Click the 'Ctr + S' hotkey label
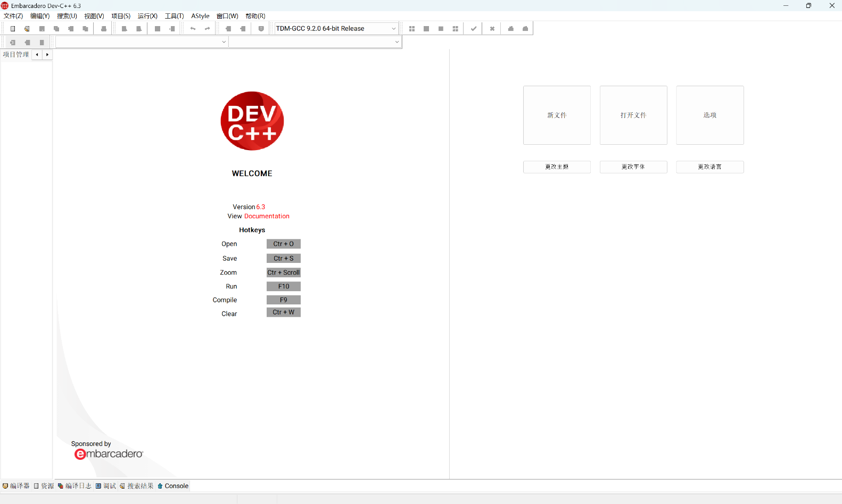The image size is (842, 504). (x=284, y=258)
